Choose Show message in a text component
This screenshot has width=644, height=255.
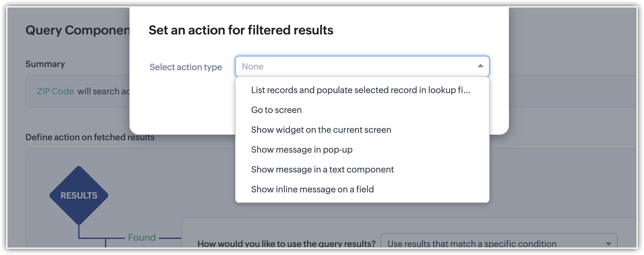(322, 169)
